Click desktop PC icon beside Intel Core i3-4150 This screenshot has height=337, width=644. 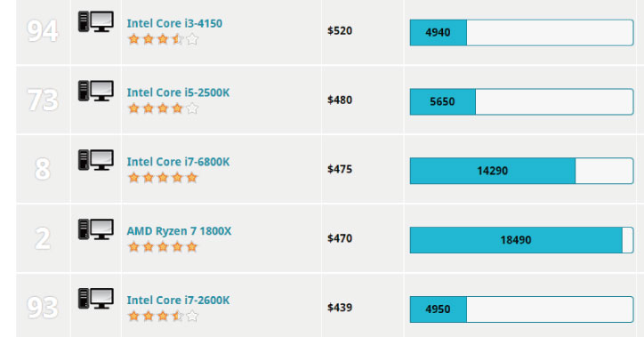[x=96, y=21]
